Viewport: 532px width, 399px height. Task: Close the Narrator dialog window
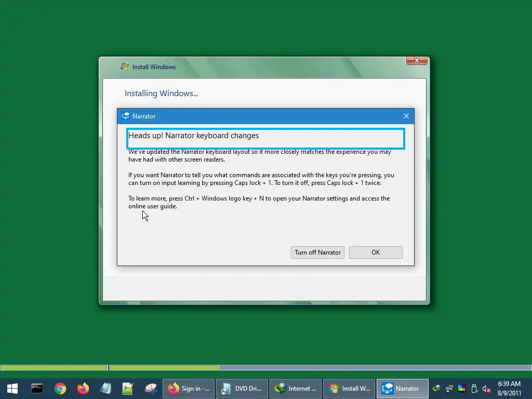(406, 116)
